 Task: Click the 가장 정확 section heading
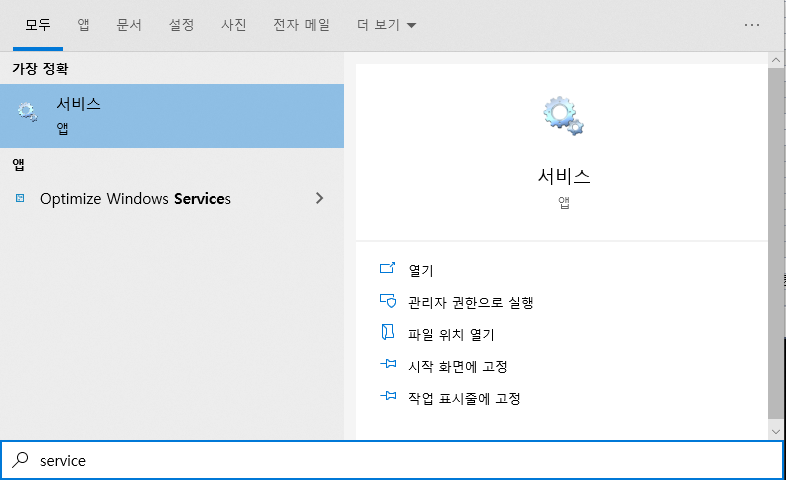click(40, 69)
